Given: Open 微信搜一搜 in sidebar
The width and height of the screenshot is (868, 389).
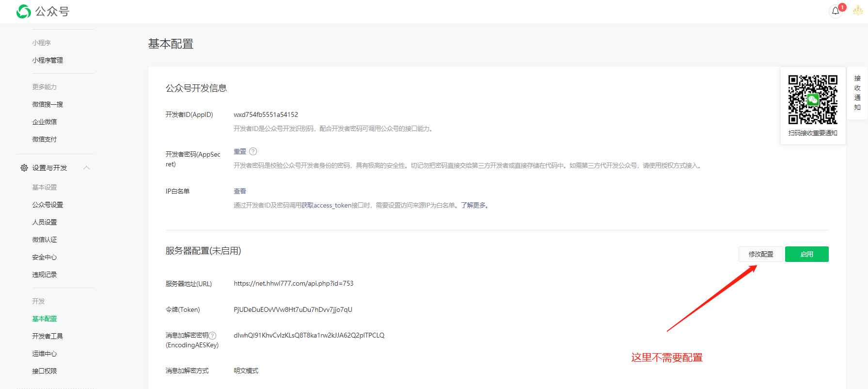Looking at the screenshot, I should (47, 104).
